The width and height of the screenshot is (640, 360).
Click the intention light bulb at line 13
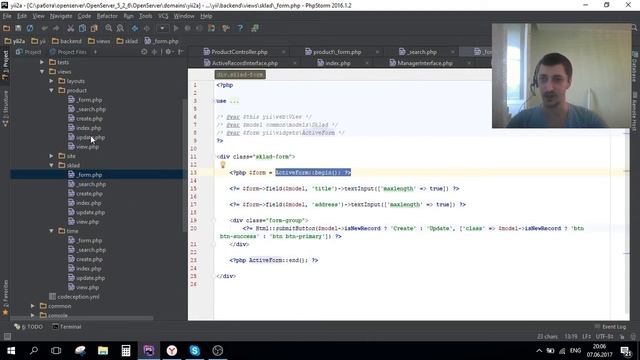click(x=223, y=164)
